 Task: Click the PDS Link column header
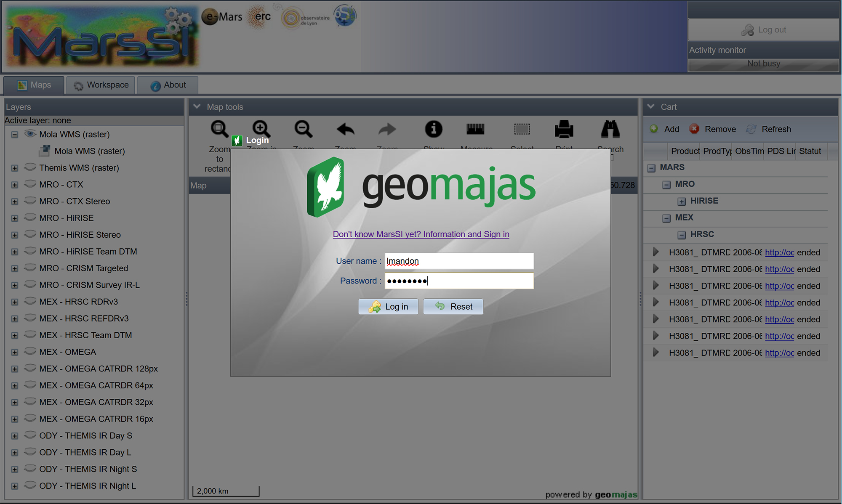(x=781, y=151)
